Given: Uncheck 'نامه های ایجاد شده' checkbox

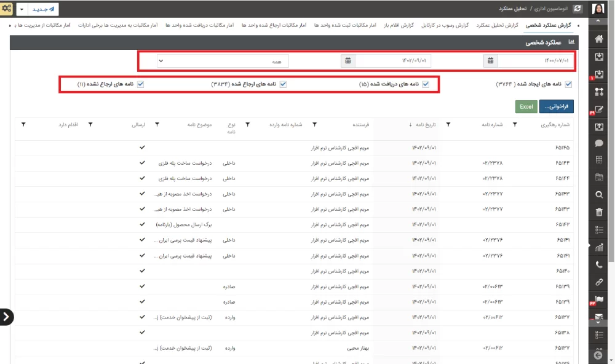Looking at the screenshot, I should tap(568, 84).
